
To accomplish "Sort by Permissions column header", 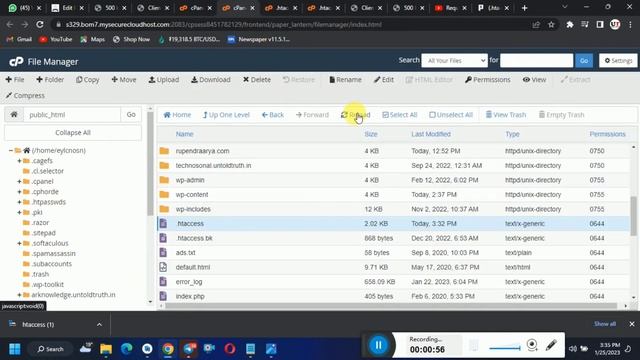I will click(607, 134).
